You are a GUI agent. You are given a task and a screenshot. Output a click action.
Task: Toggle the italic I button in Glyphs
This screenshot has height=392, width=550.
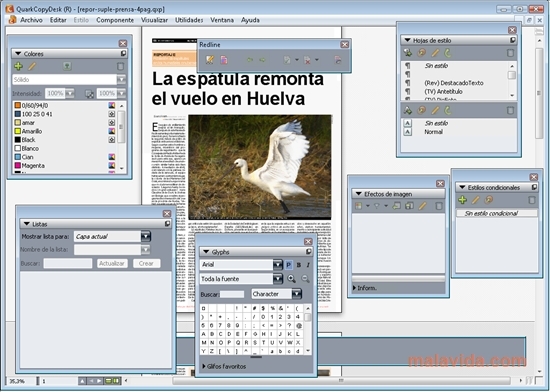click(x=308, y=265)
